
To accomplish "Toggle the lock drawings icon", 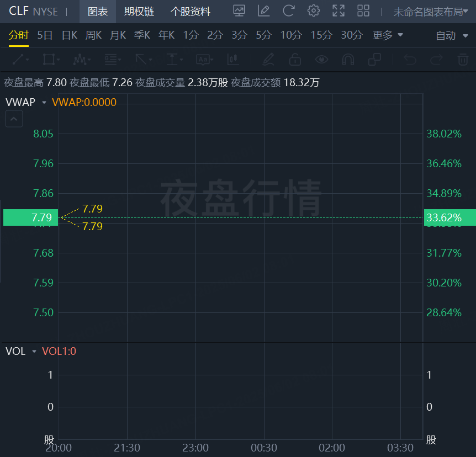I will [295, 60].
